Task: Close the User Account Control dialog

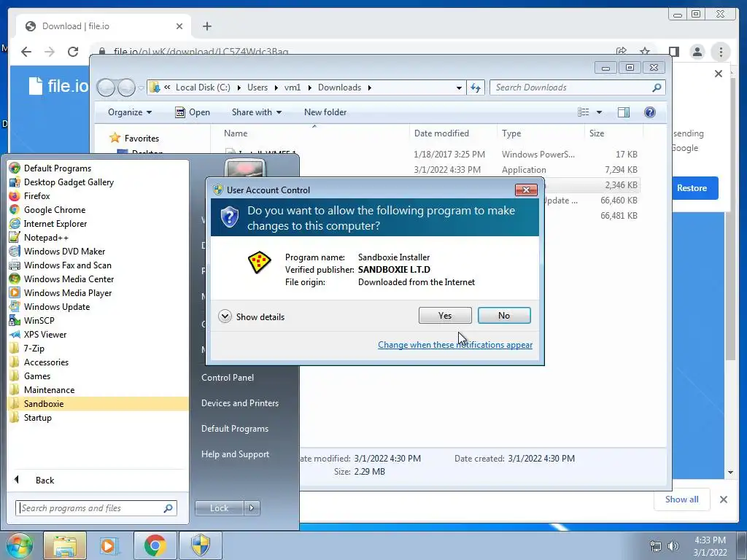Action: tap(526, 190)
